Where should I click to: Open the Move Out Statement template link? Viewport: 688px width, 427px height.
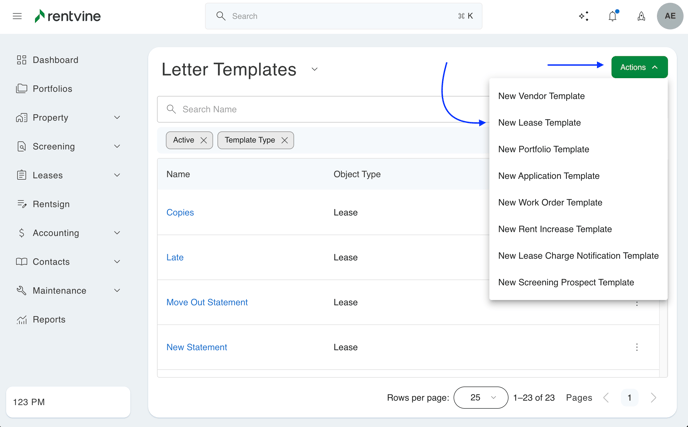pyautogui.click(x=207, y=302)
